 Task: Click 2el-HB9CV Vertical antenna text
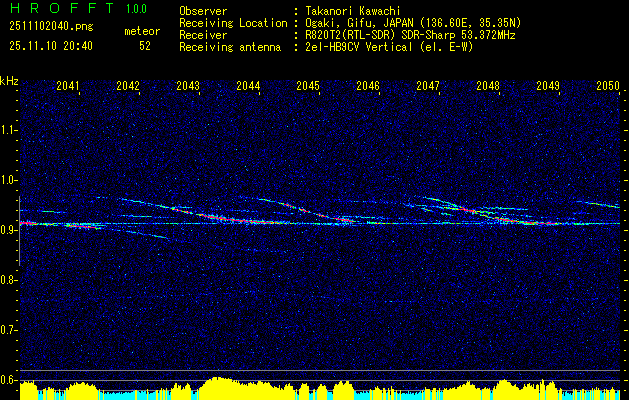click(390, 47)
